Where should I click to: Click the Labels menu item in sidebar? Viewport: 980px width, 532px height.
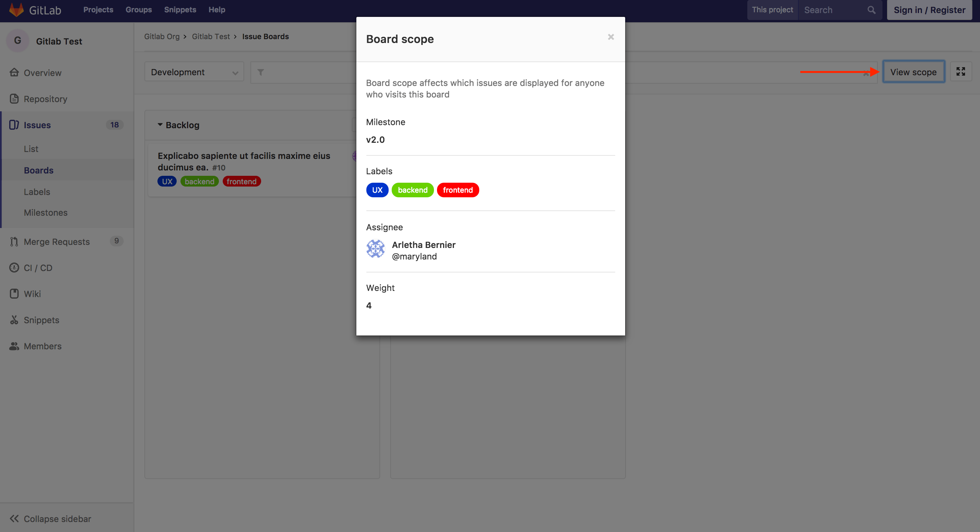pos(37,191)
